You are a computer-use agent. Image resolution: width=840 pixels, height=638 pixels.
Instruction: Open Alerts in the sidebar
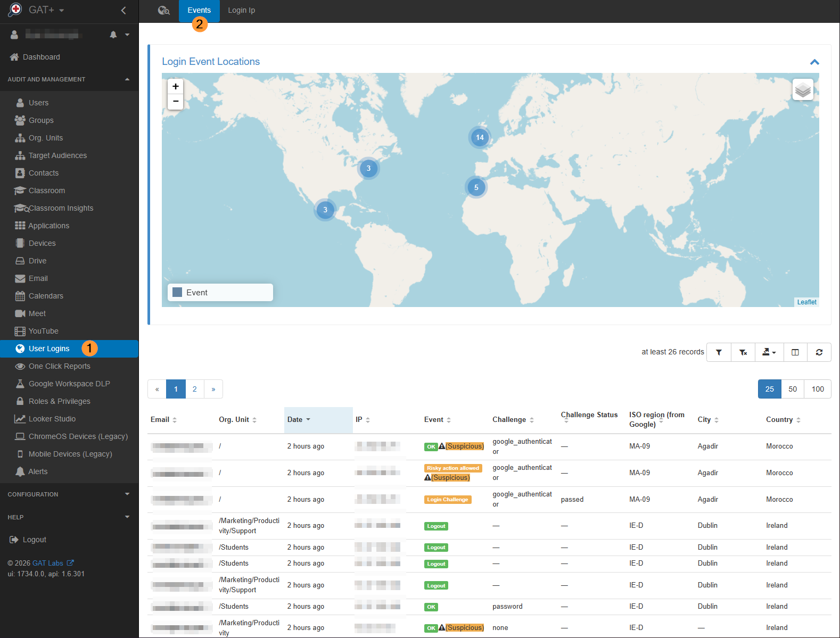click(x=38, y=471)
